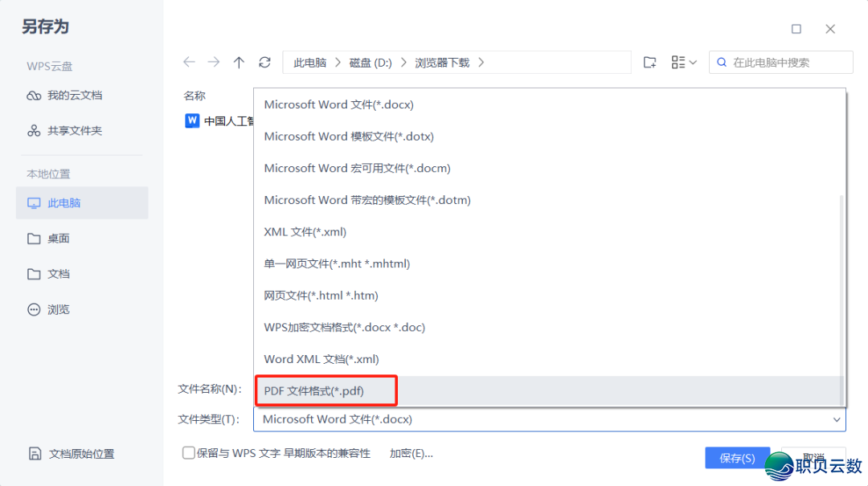Image resolution: width=868 pixels, height=486 pixels.
Task: Go back with the left arrow icon
Action: [x=190, y=62]
